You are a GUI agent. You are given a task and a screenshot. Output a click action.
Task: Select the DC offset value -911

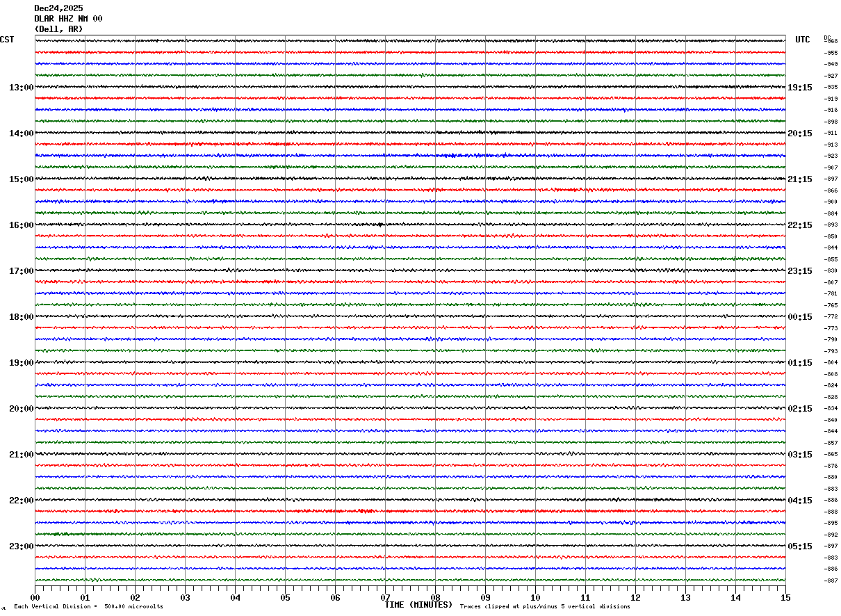tap(831, 133)
